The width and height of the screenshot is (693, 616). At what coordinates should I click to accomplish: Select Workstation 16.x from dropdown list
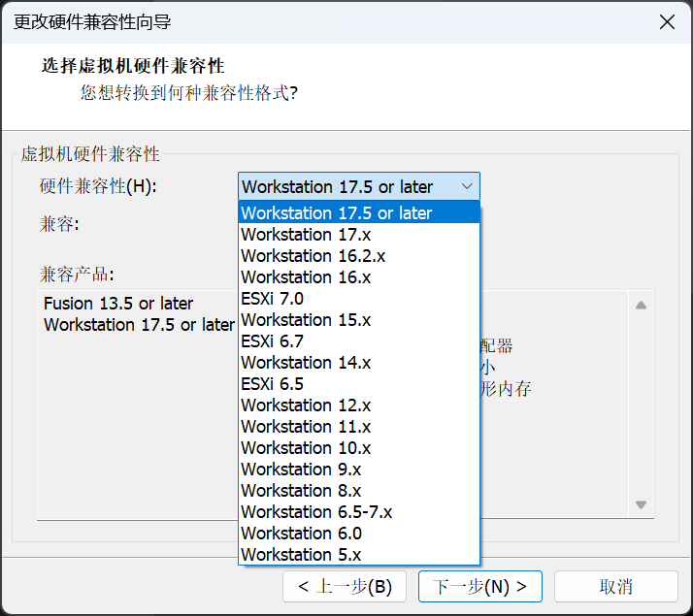coord(359,276)
